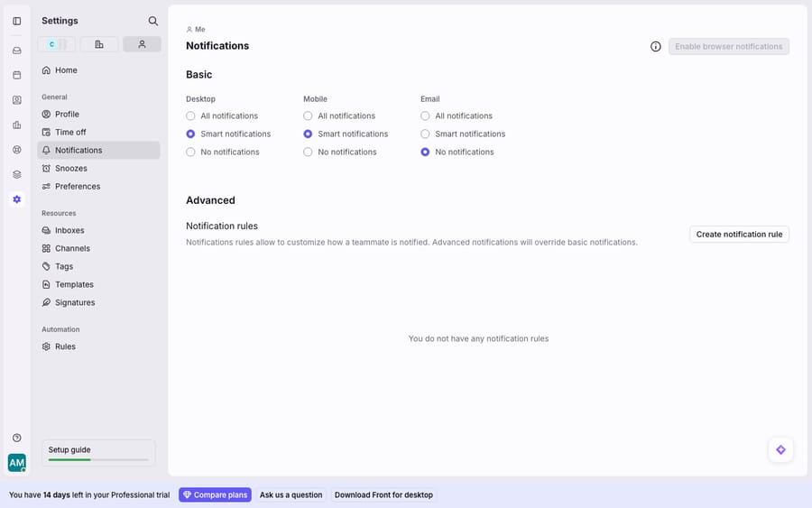Open Preferences settings
Image resolution: width=812 pixels, height=508 pixels.
tap(98, 187)
